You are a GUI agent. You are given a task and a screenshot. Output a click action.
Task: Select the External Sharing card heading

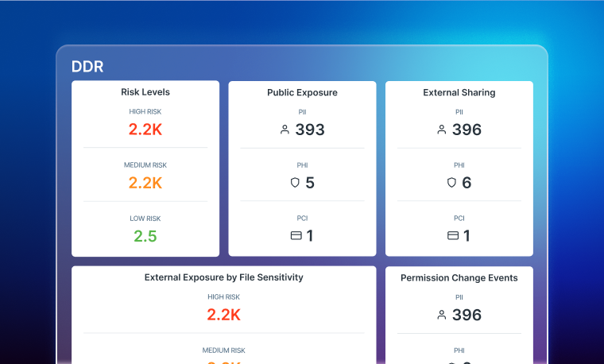459,92
